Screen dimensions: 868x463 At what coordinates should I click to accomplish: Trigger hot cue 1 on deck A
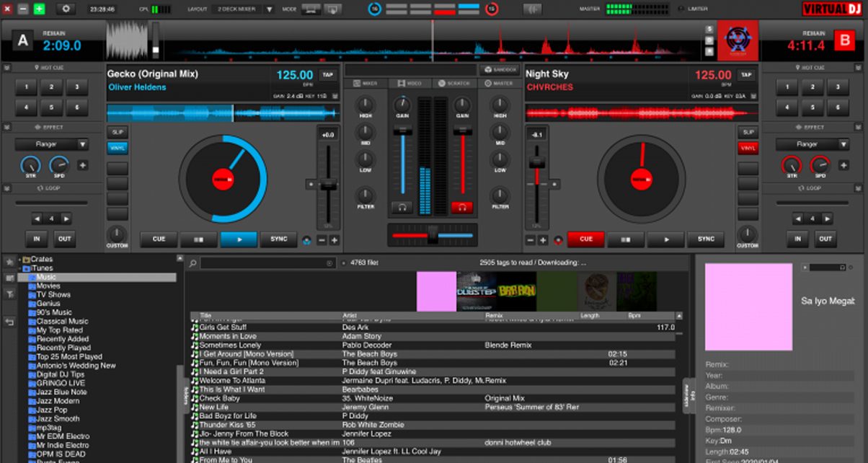coord(27,87)
